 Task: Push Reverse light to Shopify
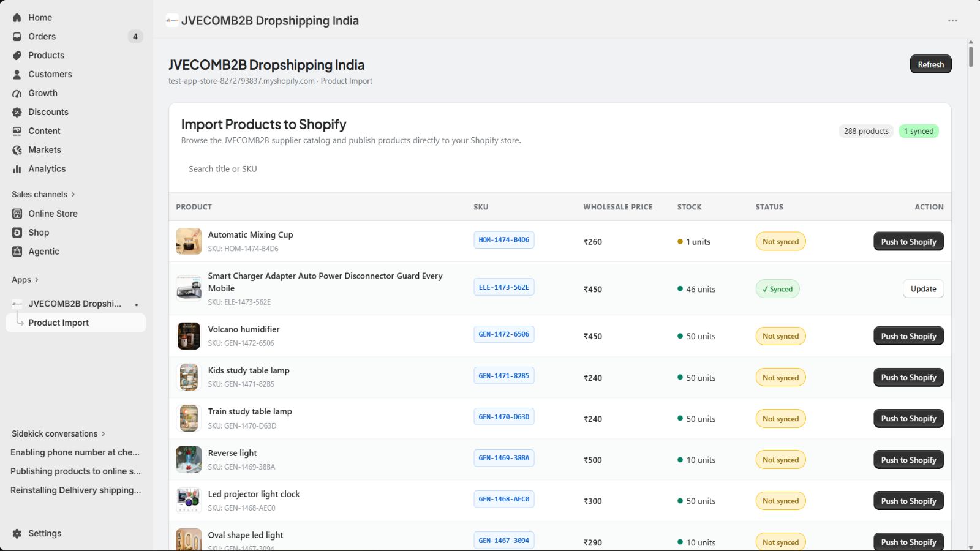(908, 460)
